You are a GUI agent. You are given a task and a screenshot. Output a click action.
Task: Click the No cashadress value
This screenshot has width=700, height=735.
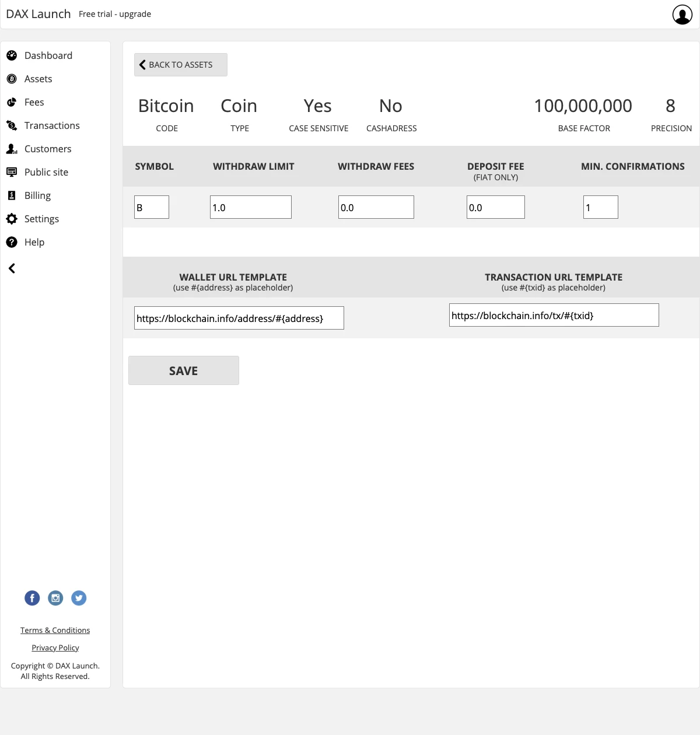click(391, 106)
